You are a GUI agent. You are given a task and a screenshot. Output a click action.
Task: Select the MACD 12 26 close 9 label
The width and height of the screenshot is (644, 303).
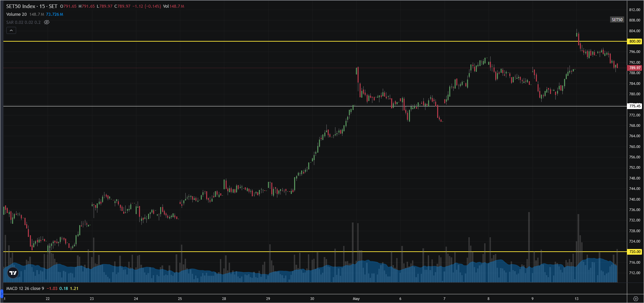[25, 289]
